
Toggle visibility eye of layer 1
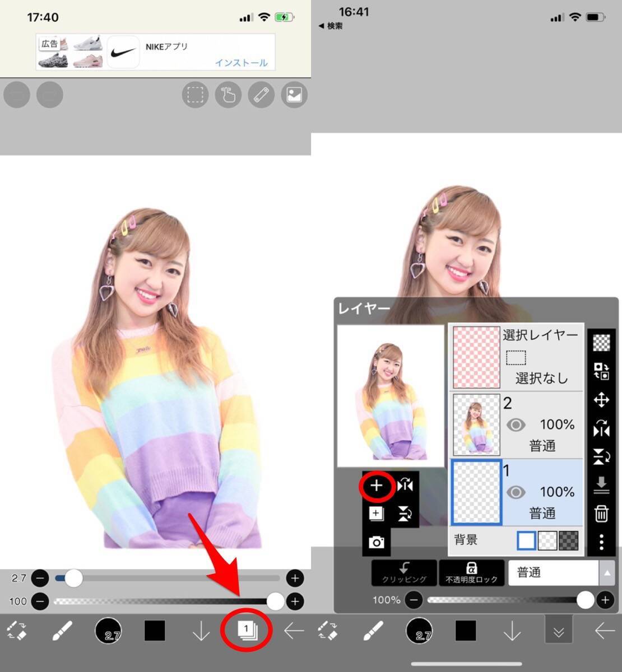[516, 492]
